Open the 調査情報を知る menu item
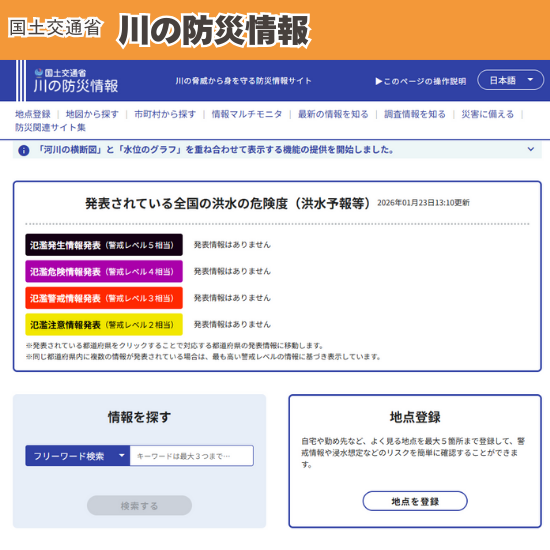This screenshot has width=550, height=550. tap(415, 114)
